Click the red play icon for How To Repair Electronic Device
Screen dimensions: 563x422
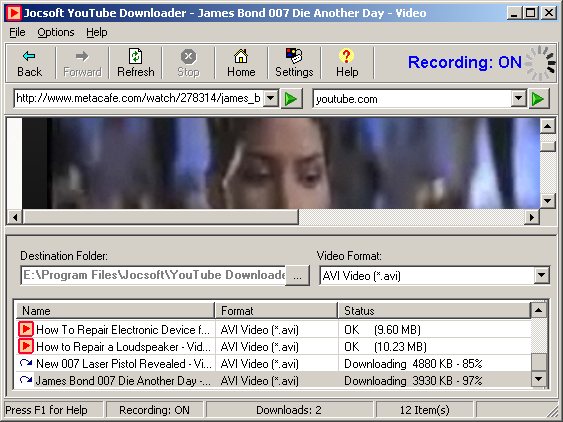click(26, 329)
